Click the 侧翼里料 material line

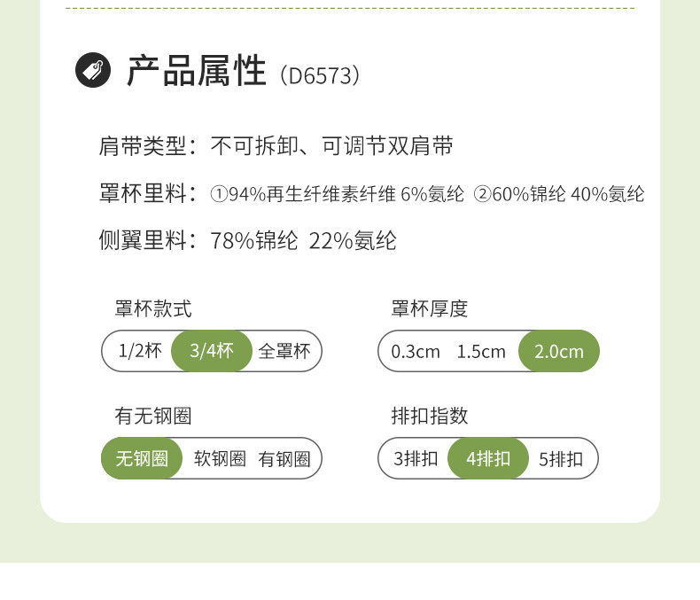tap(247, 240)
